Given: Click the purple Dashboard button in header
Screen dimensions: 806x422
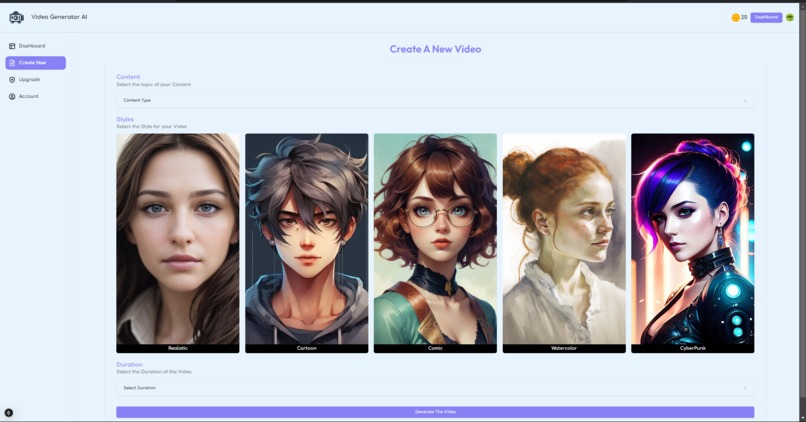Looking at the screenshot, I should pos(766,17).
